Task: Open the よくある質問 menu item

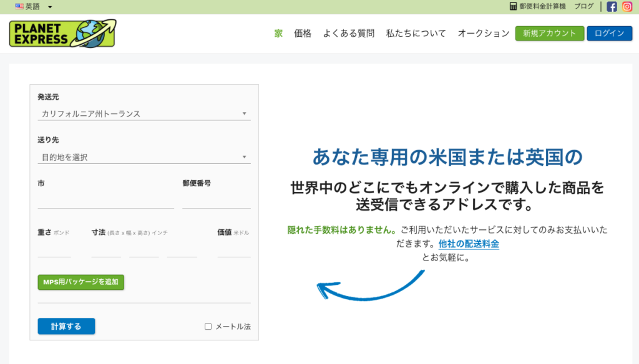Action: coord(348,34)
